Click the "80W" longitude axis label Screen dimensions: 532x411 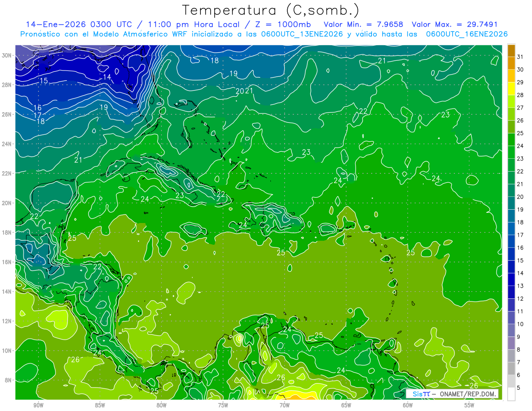click(161, 405)
